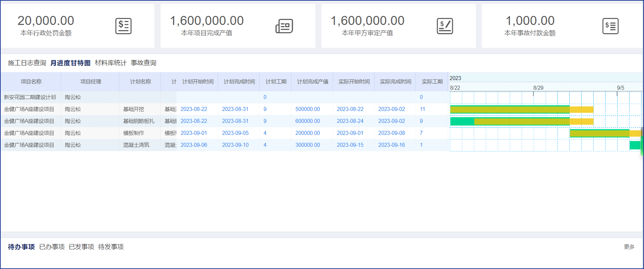
Task: Click the 模板制作 Gantt progress bar
Action: click(605, 133)
